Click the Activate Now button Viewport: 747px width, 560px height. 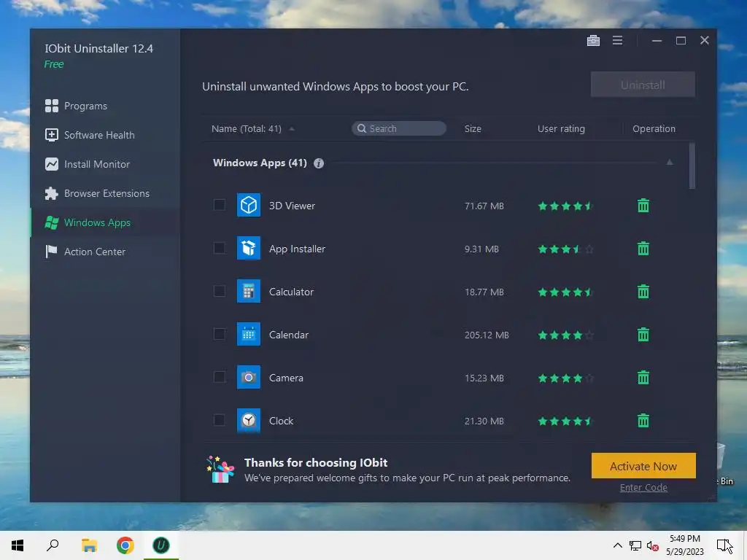point(643,466)
